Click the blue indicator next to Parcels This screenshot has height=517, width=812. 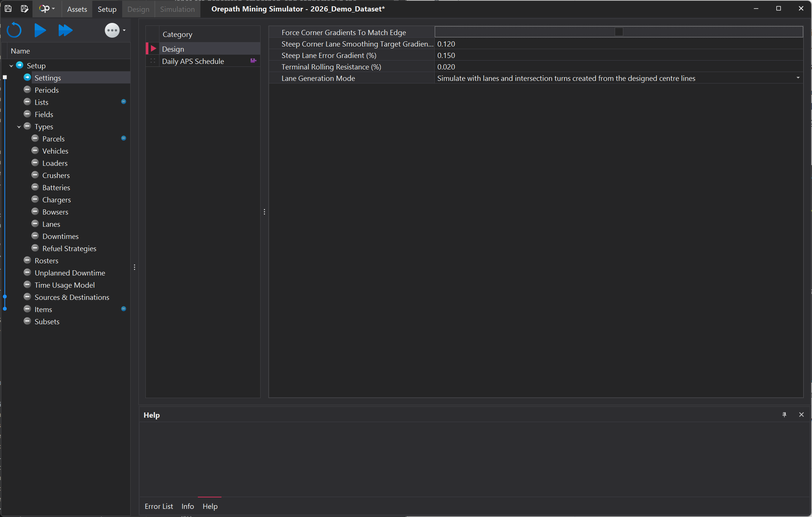(124, 138)
